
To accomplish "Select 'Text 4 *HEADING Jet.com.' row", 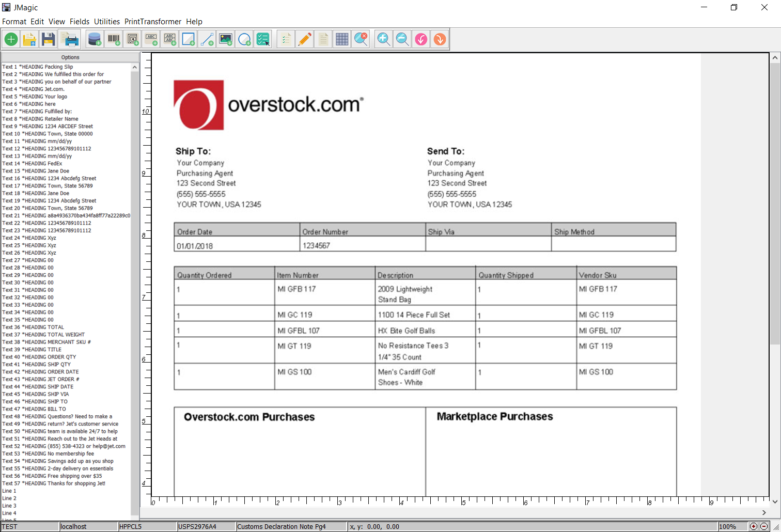I will [x=66, y=89].
